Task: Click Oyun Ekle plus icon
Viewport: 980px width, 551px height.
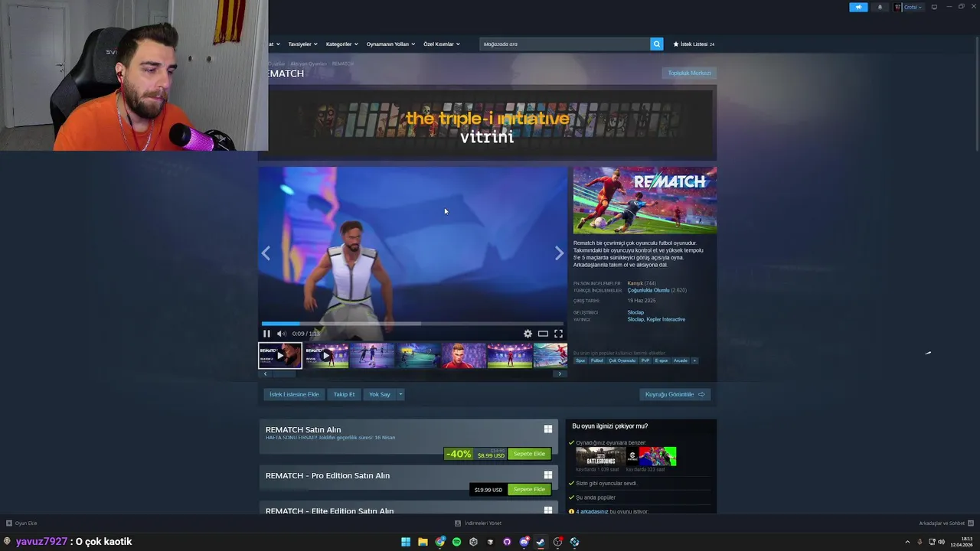Action: [x=9, y=523]
